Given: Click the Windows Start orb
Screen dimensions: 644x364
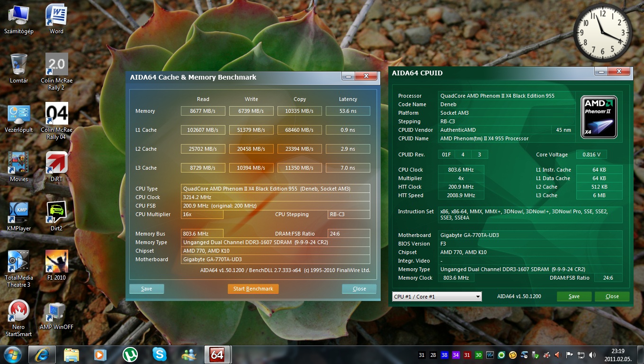Looking at the screenshot, I should point(12,355).
